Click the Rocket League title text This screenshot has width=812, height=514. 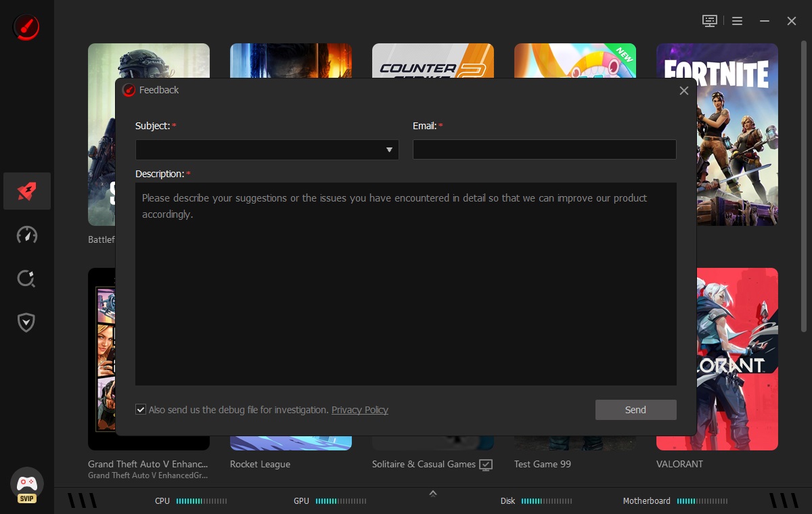tap(260, 465)
